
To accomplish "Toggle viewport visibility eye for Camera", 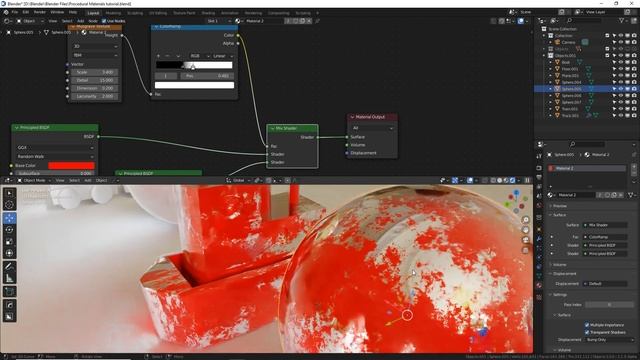I will pos(621,42).
